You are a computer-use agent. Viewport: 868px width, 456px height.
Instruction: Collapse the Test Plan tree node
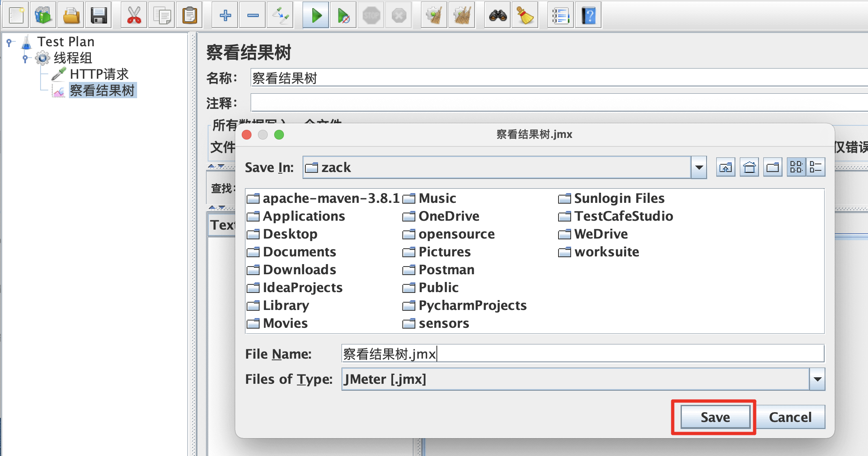[x=9, y=42]
